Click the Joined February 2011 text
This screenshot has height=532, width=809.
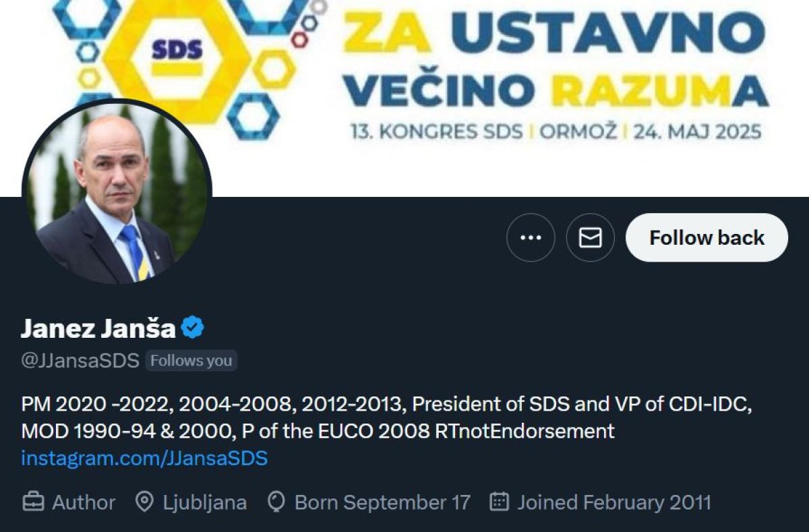pos(613,502)
